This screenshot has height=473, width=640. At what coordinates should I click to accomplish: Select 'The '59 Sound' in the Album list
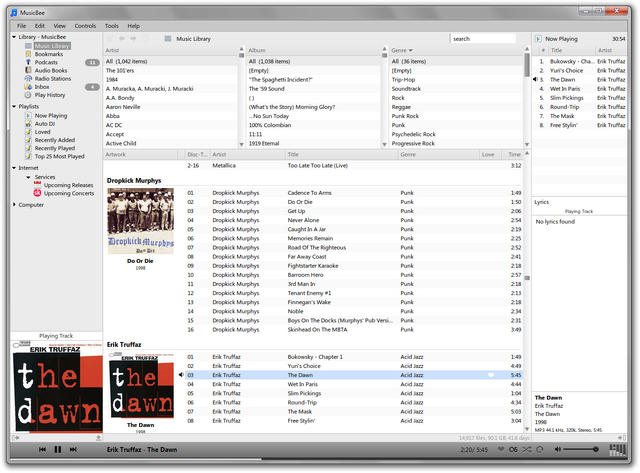pos(314,89)
